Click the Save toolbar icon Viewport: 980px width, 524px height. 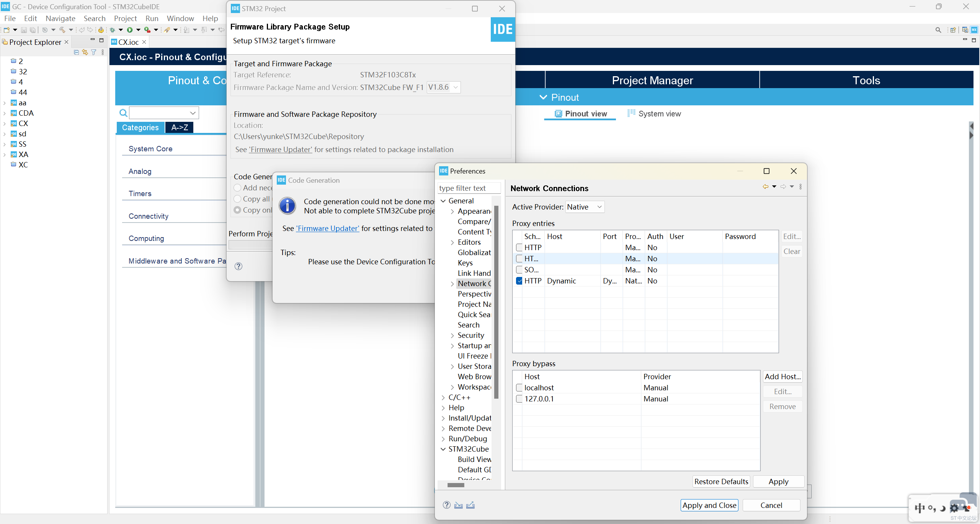click(24, 30)
